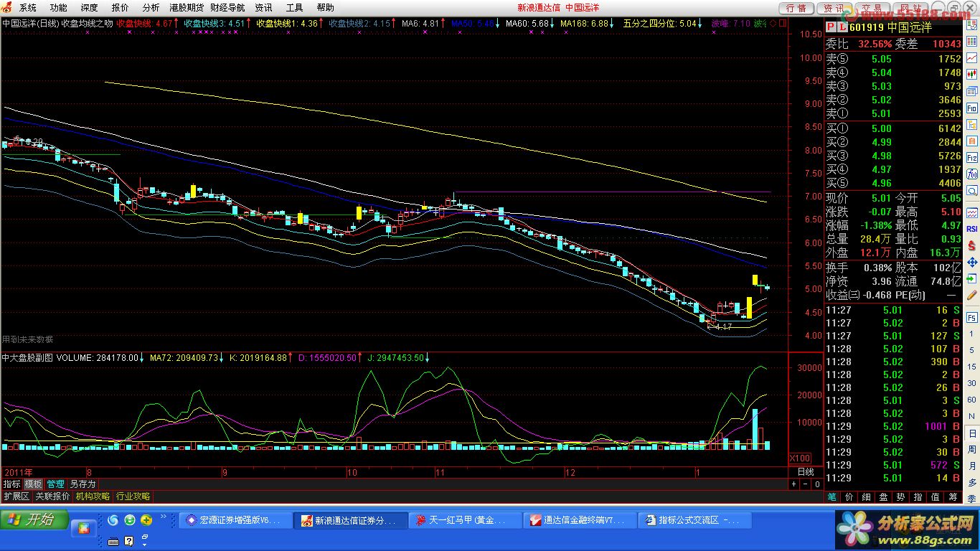The image size is (980, 551).
Task: Open the 港股期货 menu
Action: [187, 7]
